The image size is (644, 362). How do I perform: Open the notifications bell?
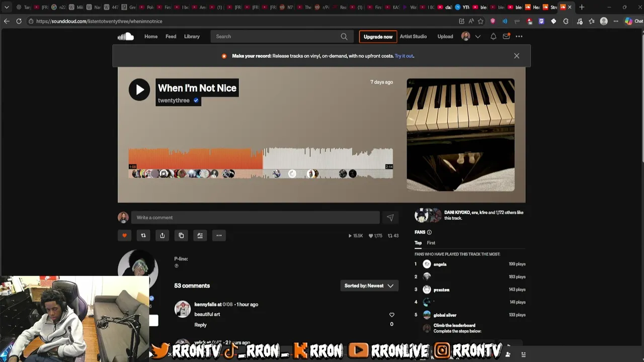coord(493,36)
